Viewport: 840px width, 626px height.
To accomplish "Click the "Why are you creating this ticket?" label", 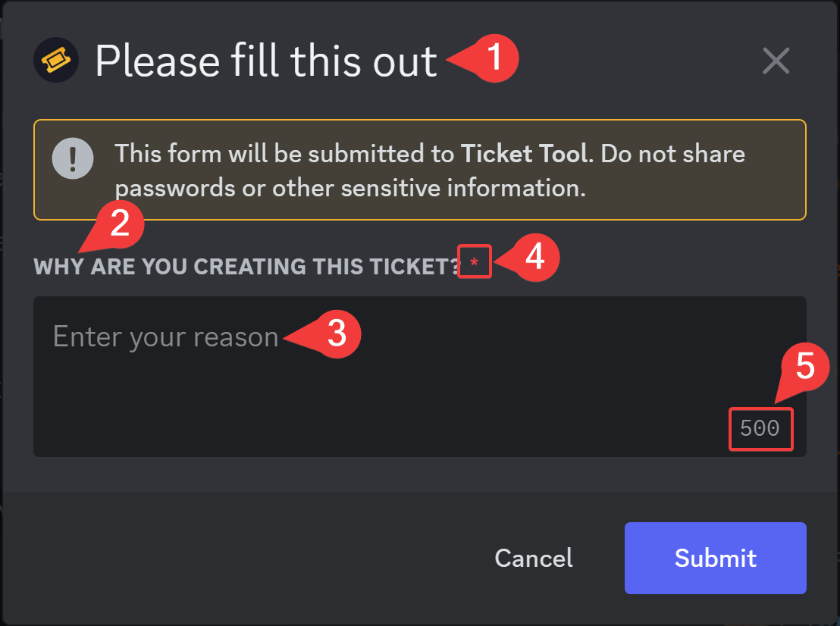I will click(x=246, y=267).
